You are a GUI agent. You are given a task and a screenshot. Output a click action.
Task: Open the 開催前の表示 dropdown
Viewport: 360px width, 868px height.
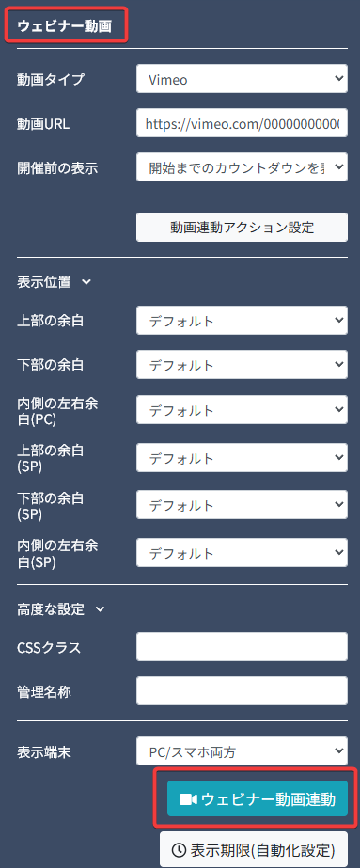click(242, 167)
